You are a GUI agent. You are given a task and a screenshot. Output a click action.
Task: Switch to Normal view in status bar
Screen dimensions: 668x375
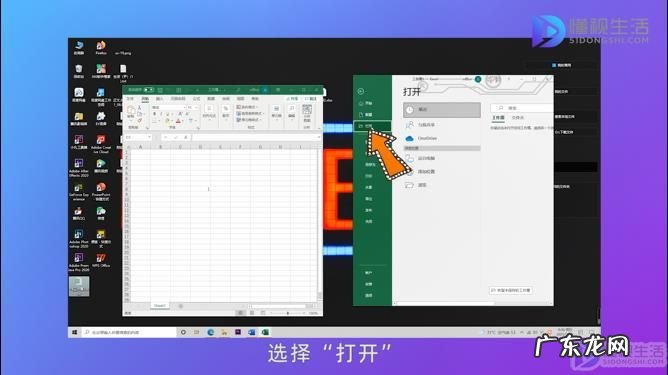241,313
